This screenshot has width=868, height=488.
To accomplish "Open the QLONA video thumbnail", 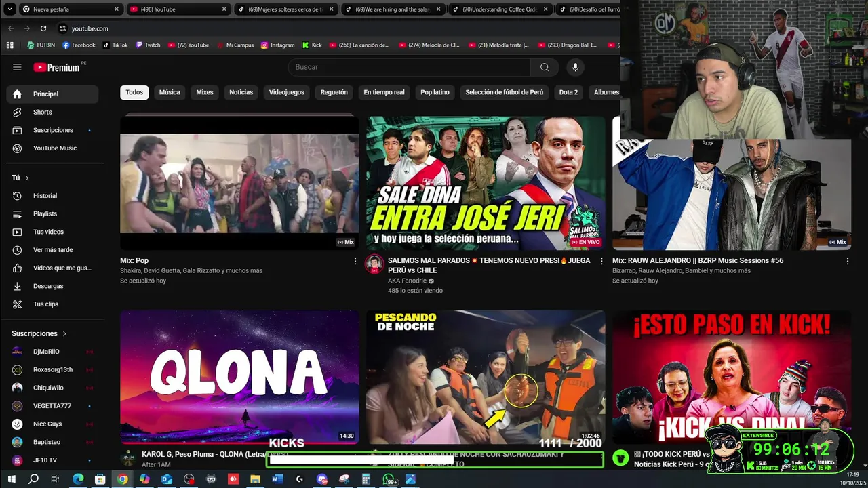I will coord(239,377).
